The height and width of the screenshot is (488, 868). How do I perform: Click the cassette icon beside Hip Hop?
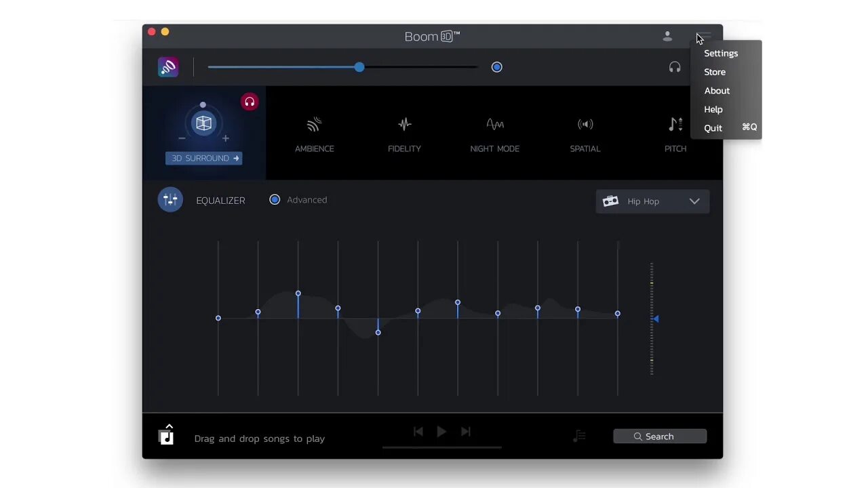[x=610, y=201]
